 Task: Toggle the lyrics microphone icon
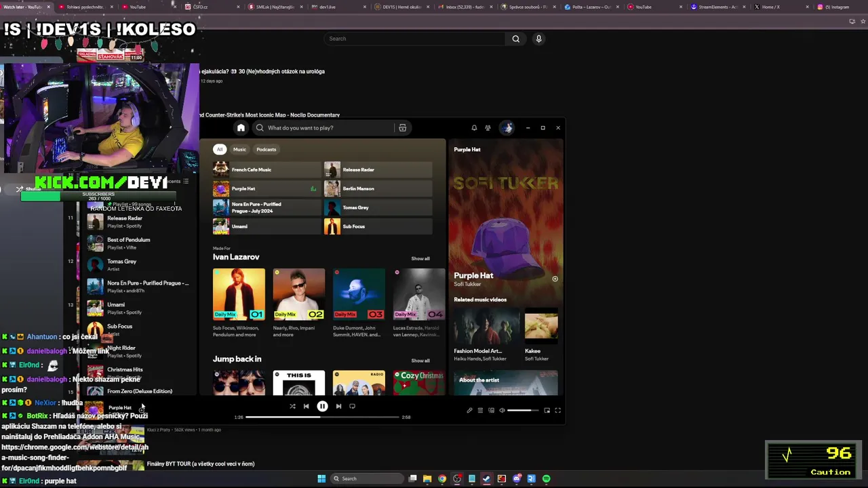coord(469,410)
